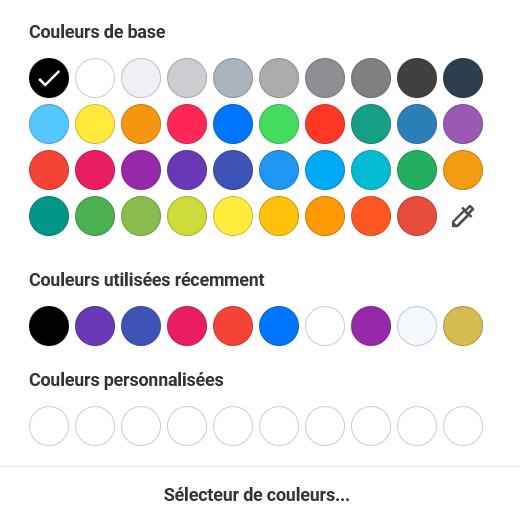The width and height of the screenshot is (520, 524).
Task: Choose the lime yellow-green base swatch
Action: 187,216
